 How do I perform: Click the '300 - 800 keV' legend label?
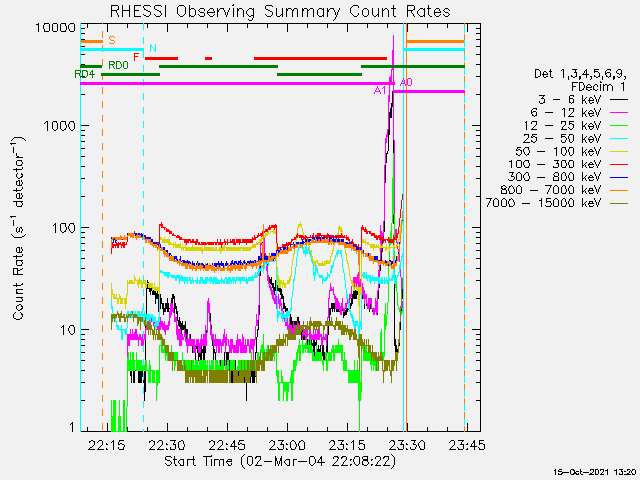pyautogui.click(x=554, y=177)
